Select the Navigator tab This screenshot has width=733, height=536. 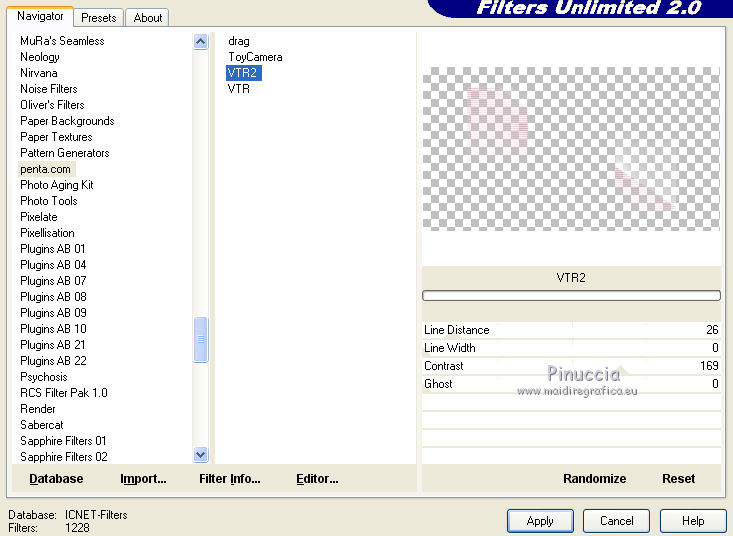[x=40, y=16]
